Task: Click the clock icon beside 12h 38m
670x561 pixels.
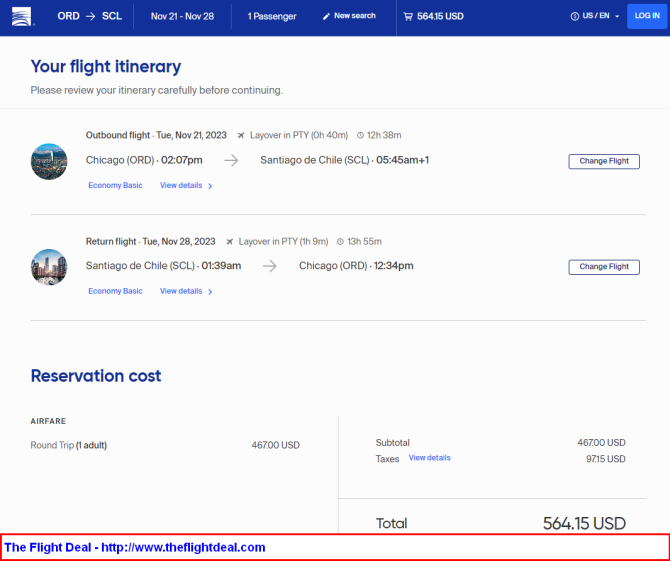Action: pos(360,135)
